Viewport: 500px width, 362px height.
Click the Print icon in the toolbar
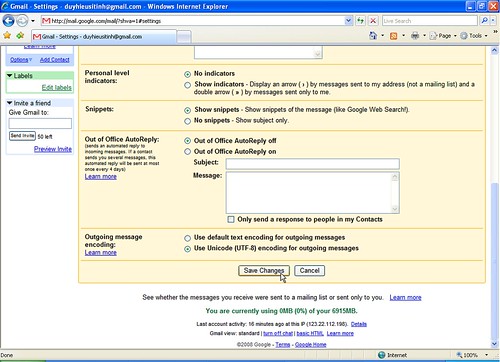[415, 35]
